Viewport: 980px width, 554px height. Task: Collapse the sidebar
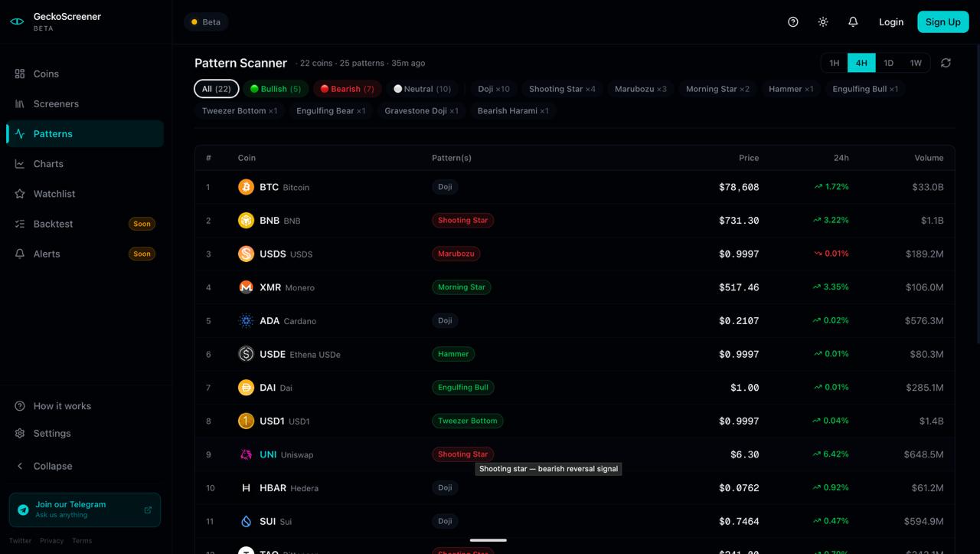click(x=85, y=466)
